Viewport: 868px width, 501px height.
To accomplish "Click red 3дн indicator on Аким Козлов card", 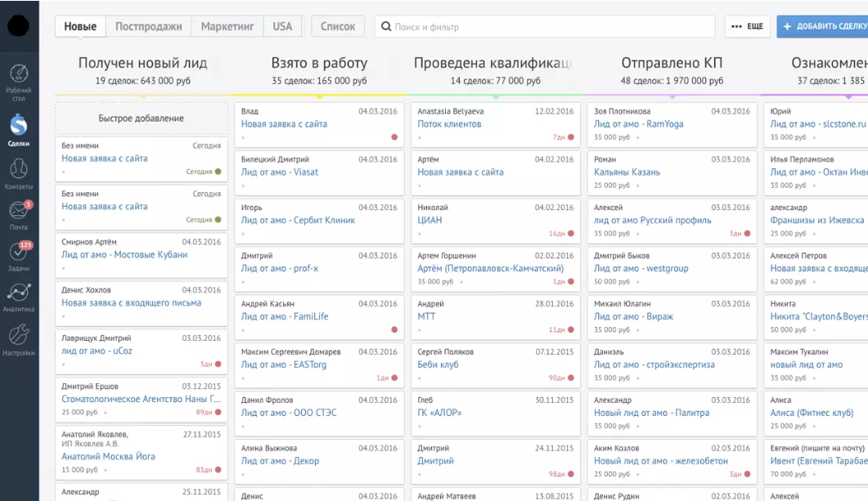I will [740, 474].
